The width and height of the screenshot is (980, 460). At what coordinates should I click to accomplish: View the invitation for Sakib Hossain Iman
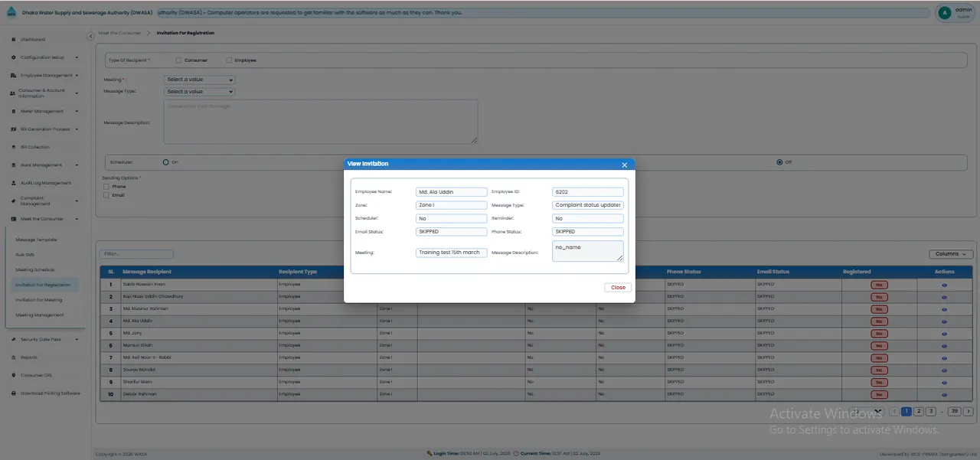coord(944,284)
